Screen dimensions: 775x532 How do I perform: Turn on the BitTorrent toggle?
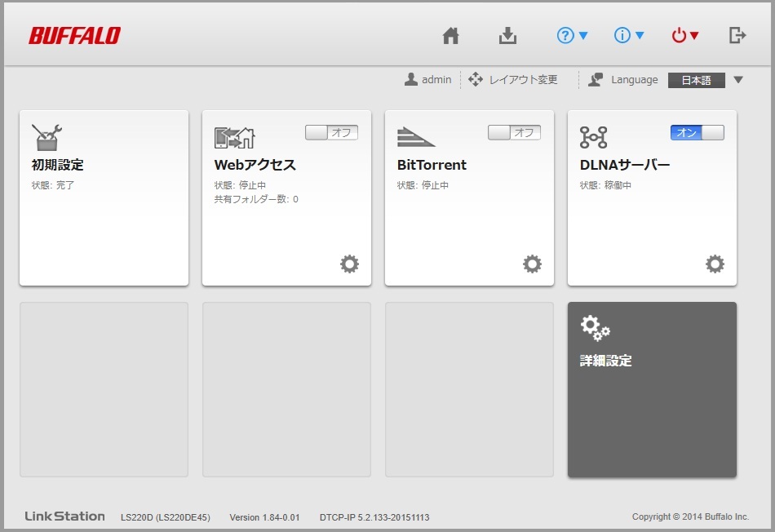click(x=514, y=132)
